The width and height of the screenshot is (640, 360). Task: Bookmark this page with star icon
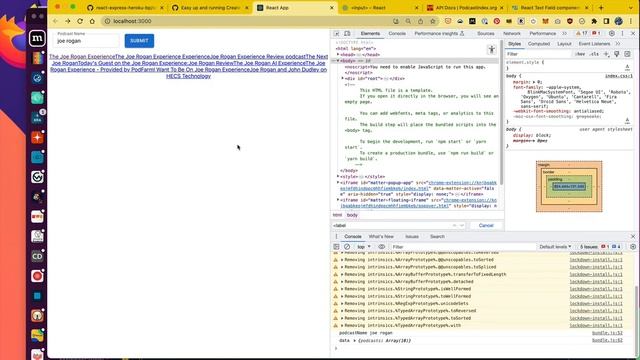pos(433,21)
